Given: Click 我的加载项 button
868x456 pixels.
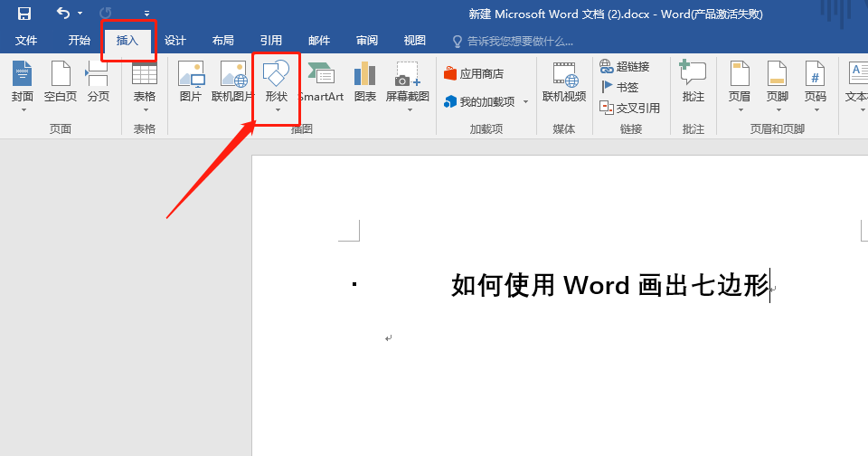Looking at the screenshot, I should click(x=480, y=102).
